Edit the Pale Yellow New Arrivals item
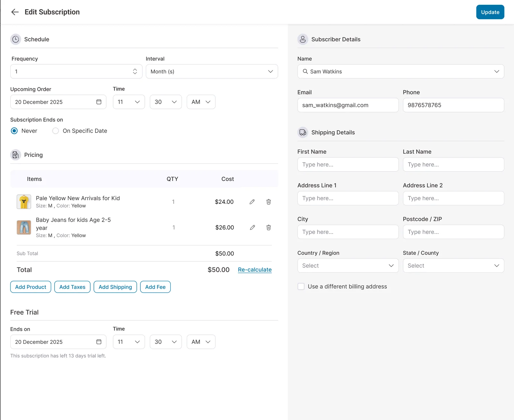The width and height of the screenshot is (514, 420). coord(252,202)
